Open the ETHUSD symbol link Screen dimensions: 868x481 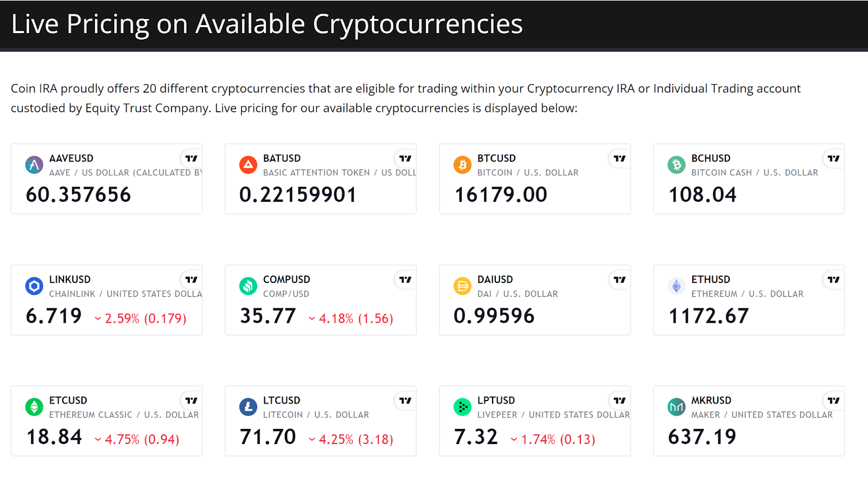point(711,280)
